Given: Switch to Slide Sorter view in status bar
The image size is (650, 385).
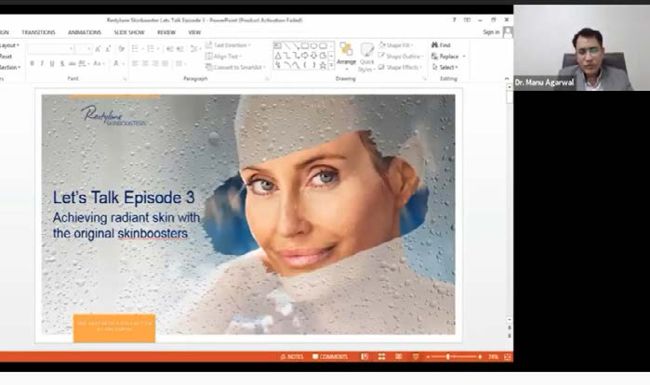Looking at the screenshot, I should tap(381, 356).
